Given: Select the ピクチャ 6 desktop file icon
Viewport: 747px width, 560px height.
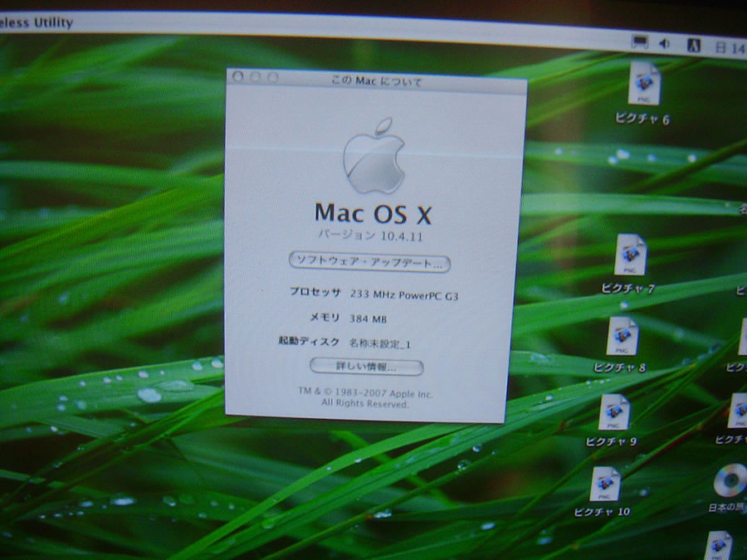Looking at the screenshot, I should click(x=643, y=84).
